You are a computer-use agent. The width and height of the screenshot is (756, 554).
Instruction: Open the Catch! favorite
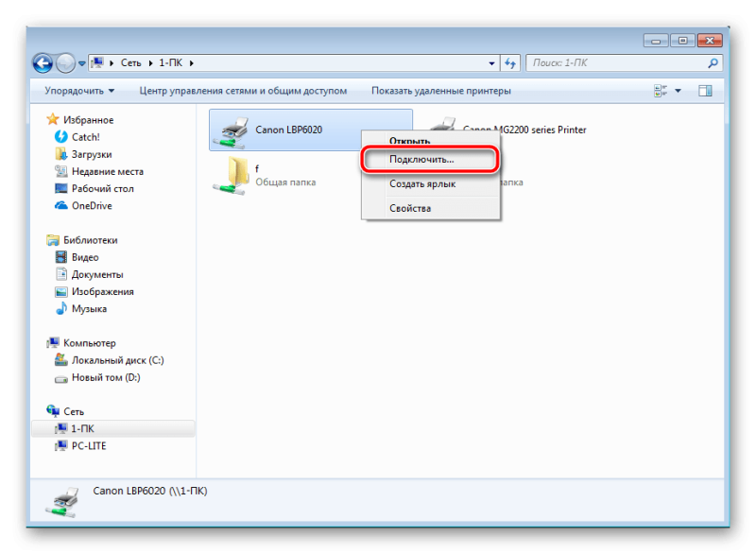[86, 137]
